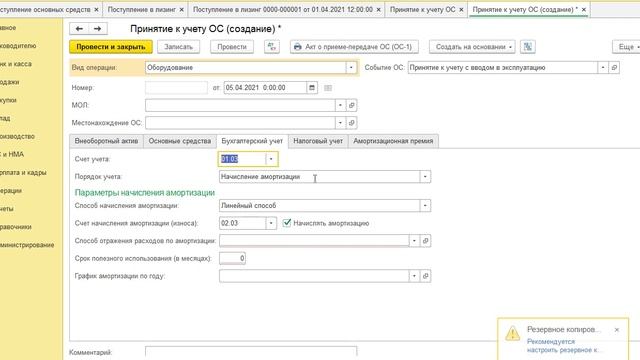640x360 pixels.
Task: Switch to Поступление в лизинг 0000-000001 window tab
Action: (x=282, y=9)
